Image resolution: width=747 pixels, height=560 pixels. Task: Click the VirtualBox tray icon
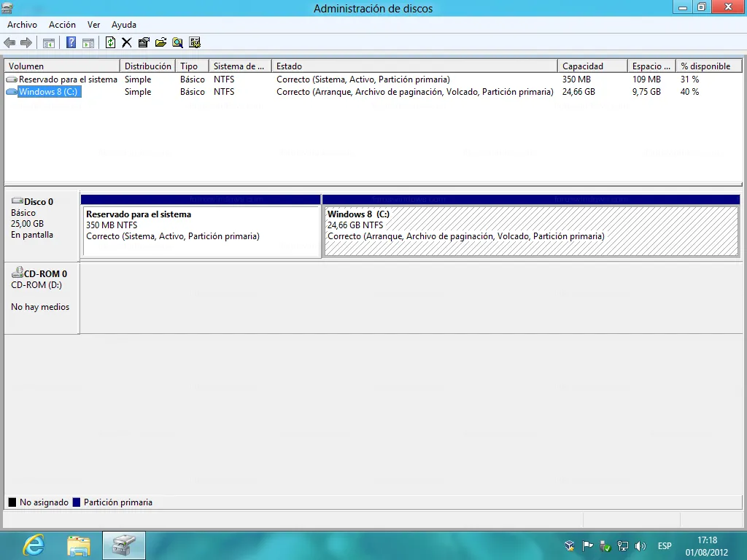tap(569, 545)
